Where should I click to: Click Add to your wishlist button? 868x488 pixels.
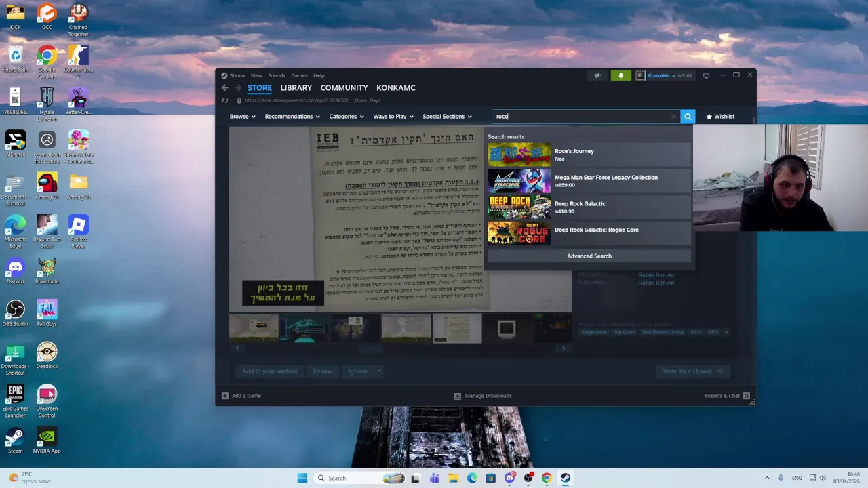point(269,371)
